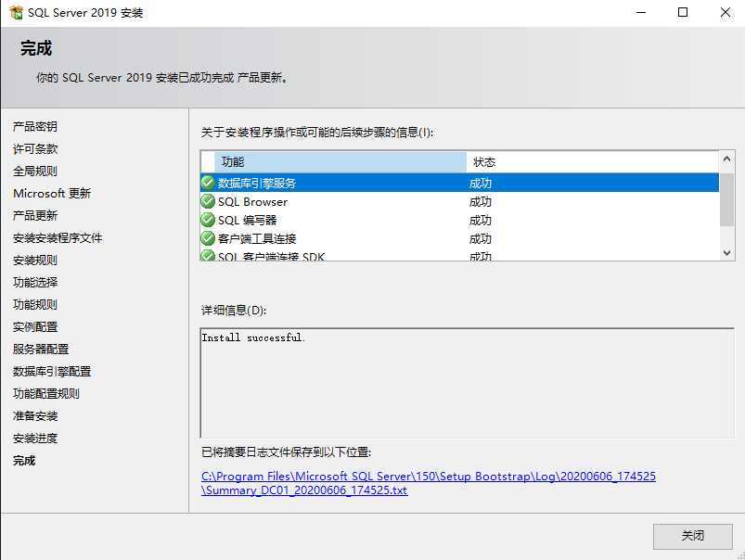Click the 状态 column header

tap(593, 162)
